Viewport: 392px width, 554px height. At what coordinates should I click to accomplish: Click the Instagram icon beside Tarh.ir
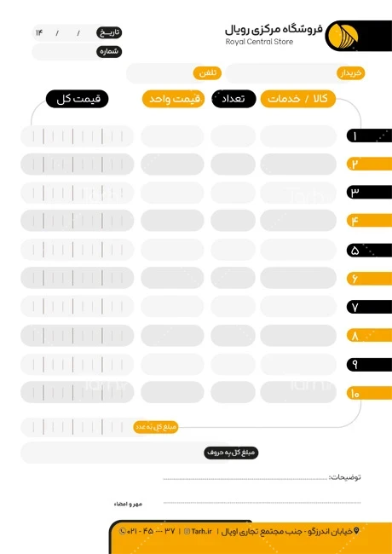[x=187, y=531]
